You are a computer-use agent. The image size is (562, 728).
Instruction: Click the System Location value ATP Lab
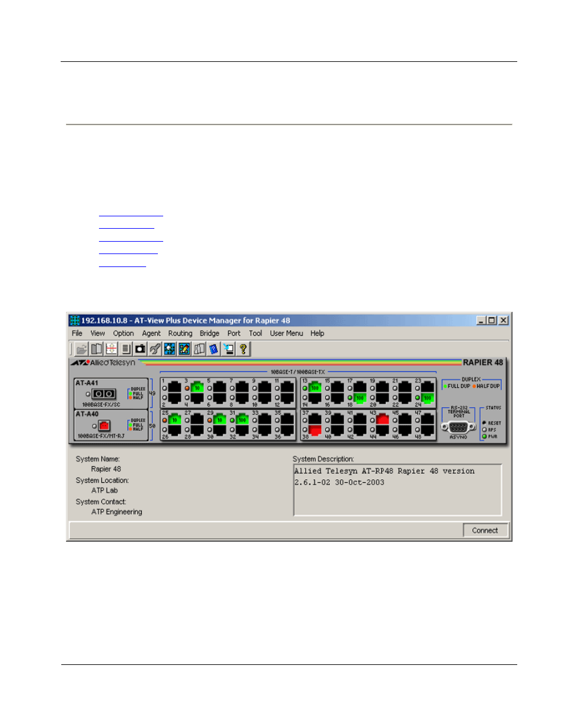(x=105, y=490)
